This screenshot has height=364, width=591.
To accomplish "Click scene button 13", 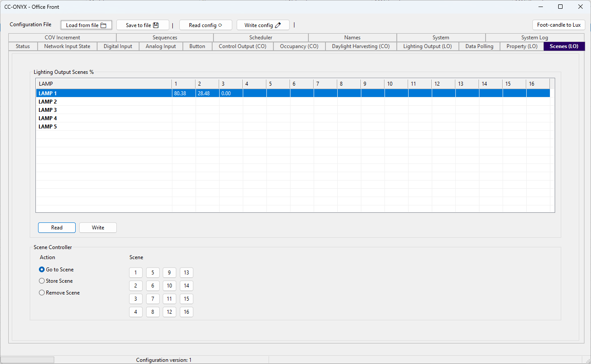I will coord(186,273).
